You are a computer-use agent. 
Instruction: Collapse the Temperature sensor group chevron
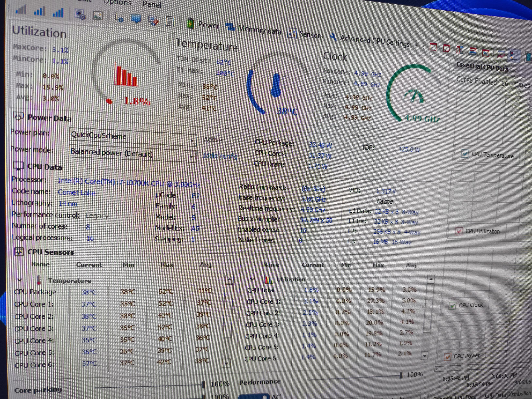click(20, 280)
